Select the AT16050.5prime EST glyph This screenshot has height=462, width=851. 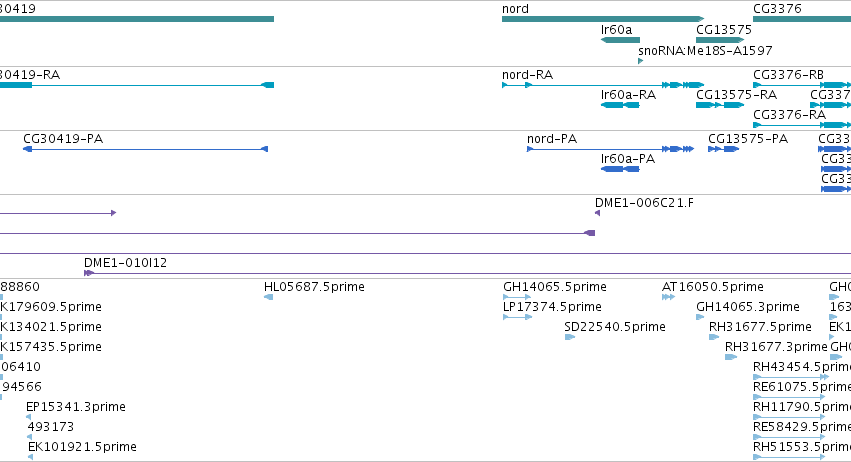pos(668,297)
